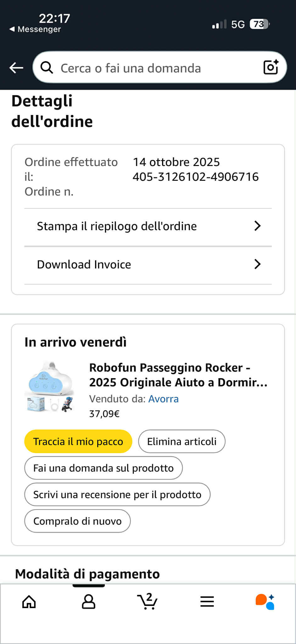The width and height of the screenshot is (296, 644).
Task: Tap the back arrow icon
Action: click(x=16, y=68)
